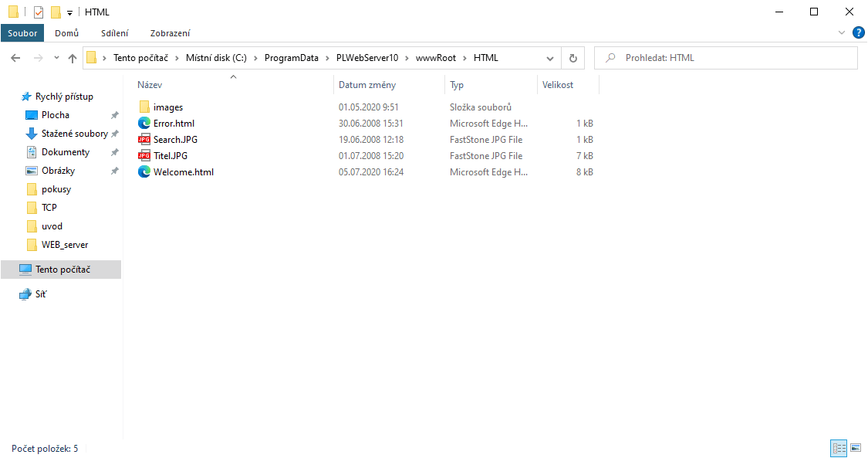Switch to details view icon
The image size is (868, 458).
pyautogui.click(x=839, y=448)
